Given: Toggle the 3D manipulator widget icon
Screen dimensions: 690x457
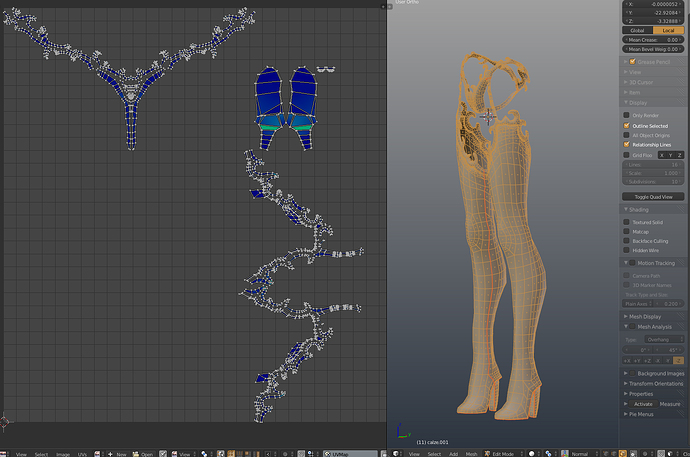Looking at the screenshot, I should pyautogui.click(x=565, y=453).
